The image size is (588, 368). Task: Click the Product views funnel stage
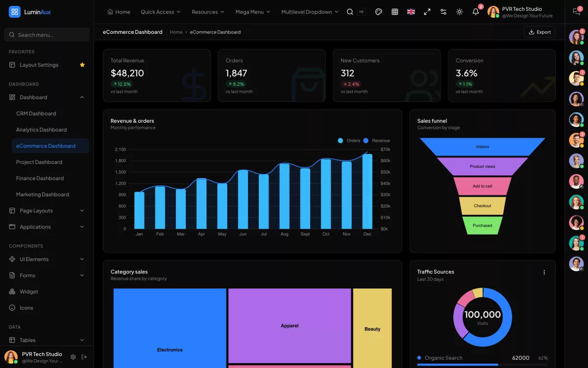482,166
